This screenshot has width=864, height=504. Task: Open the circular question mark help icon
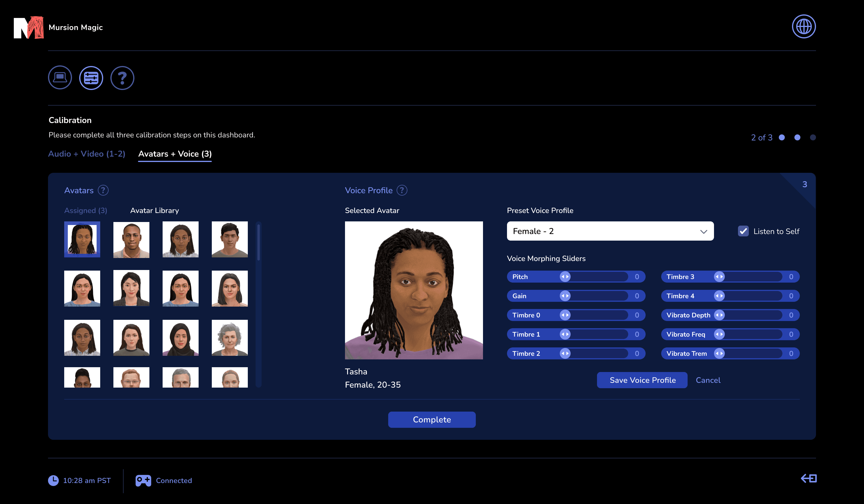tap(122, 78)
